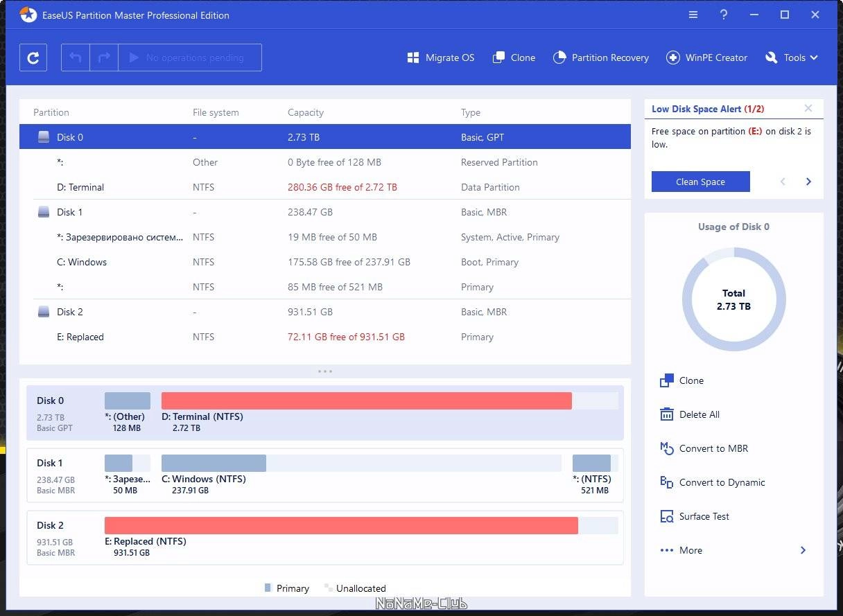Click Disk 0 label in disk map
Image resolution: width=843 pixels, height=616 pixels.
click(x=51, y=401)
